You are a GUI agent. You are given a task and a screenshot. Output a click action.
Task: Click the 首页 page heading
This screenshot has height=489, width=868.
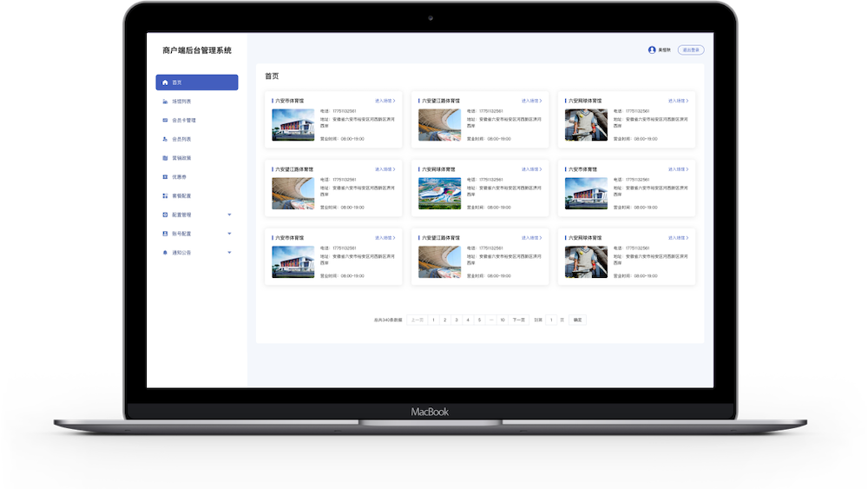(272, 76)
